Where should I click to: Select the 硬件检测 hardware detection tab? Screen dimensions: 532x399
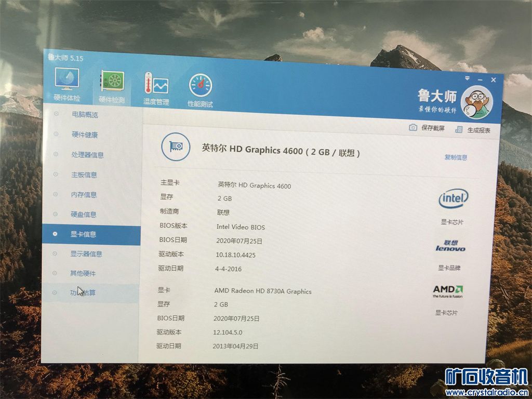click(112, 87)
